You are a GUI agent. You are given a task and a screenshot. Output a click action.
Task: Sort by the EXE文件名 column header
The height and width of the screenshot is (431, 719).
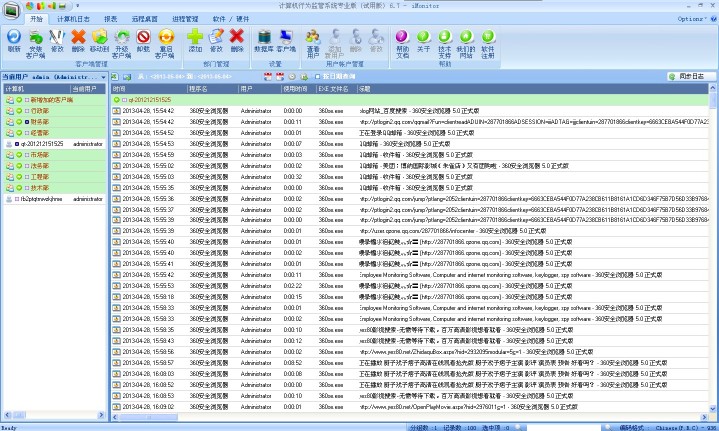(336, 89)
